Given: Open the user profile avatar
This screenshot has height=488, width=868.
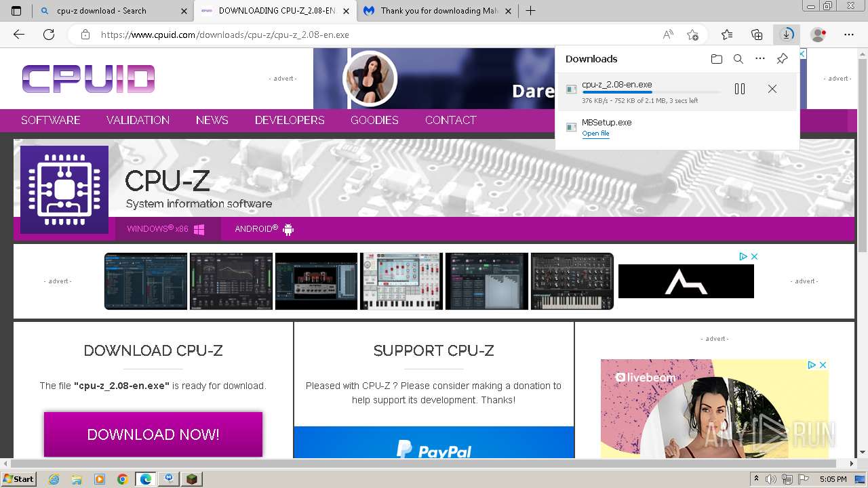Looking at the screenshot, I should click(818, 35).
